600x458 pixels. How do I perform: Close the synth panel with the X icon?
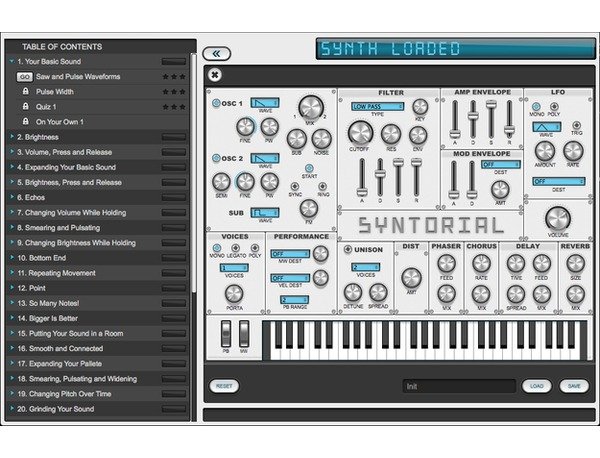pos(215,74)
